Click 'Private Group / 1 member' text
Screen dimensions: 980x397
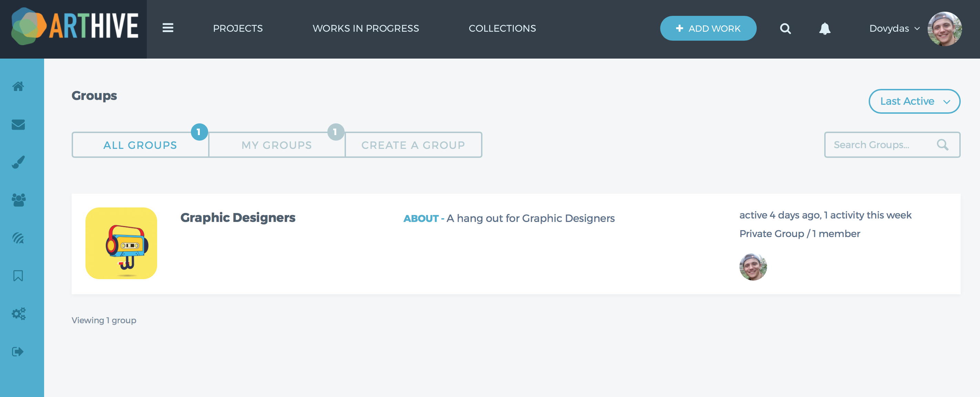point(800,234)
